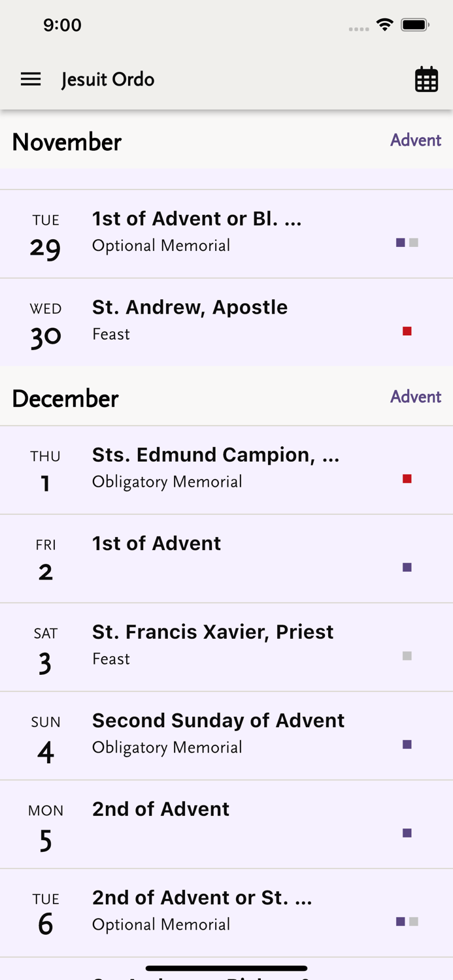Tap red color square for Edmund Campion

tap(407, 479)
